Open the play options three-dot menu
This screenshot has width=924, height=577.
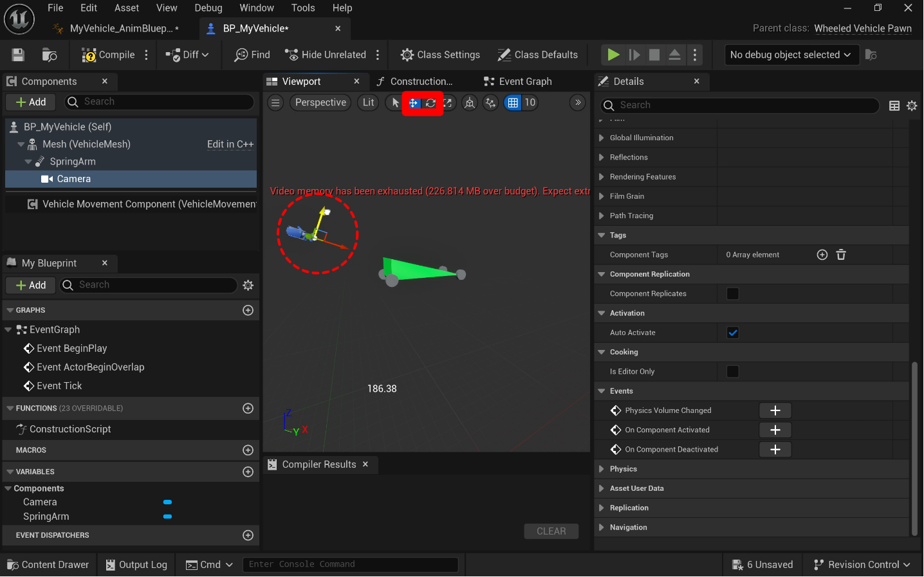695,55
